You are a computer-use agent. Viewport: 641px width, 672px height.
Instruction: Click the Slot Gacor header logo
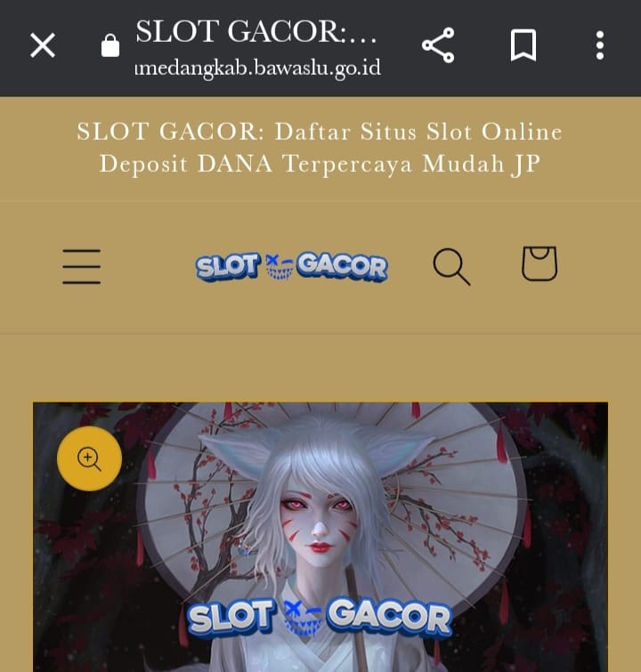pyautogui.click(x=291, y=267)
